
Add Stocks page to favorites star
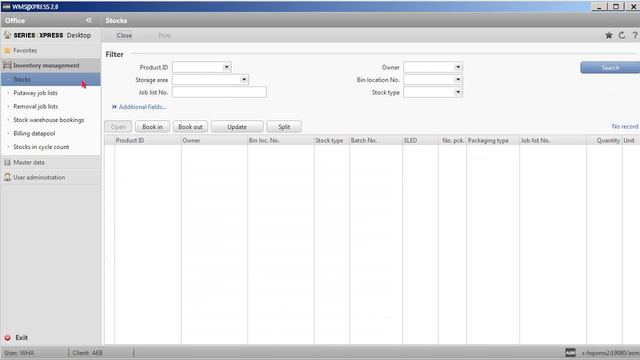click(609, 35)
